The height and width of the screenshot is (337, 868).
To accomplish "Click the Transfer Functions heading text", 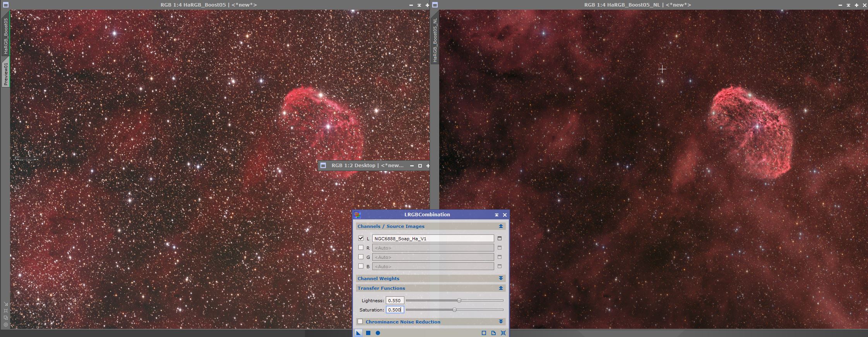I will coord(381,288).
